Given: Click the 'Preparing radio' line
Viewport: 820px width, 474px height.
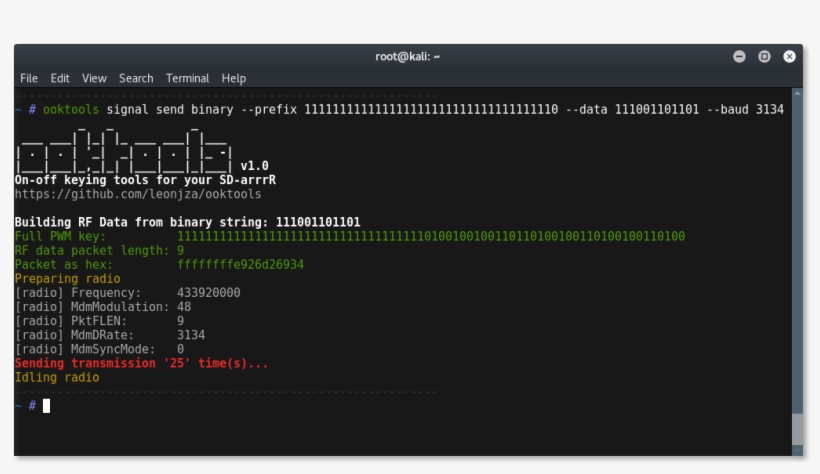Looking at the screenshot, I should 67,279.
